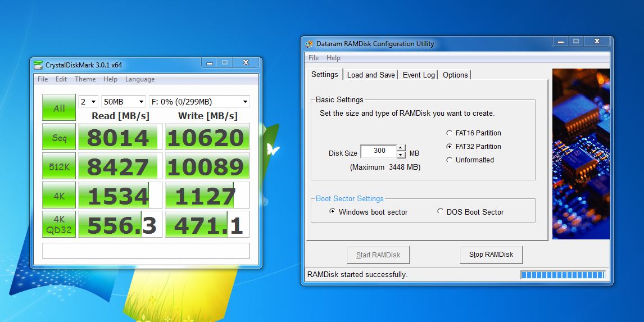Select Windows boot sector option

tap(369, 212)
